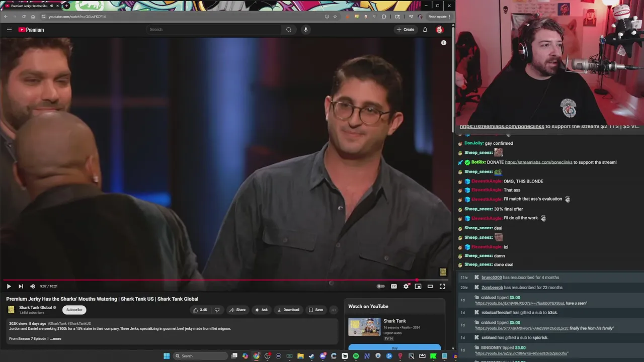Image resolution: width=644 pixels, height=362 pixels.
Task: Mute the video player volume
Action: pyautogui.click(x=33, y=286)
